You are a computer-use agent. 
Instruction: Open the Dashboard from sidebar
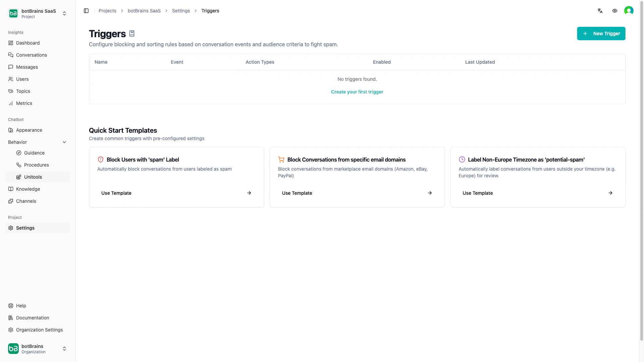(x=28, y=43)
